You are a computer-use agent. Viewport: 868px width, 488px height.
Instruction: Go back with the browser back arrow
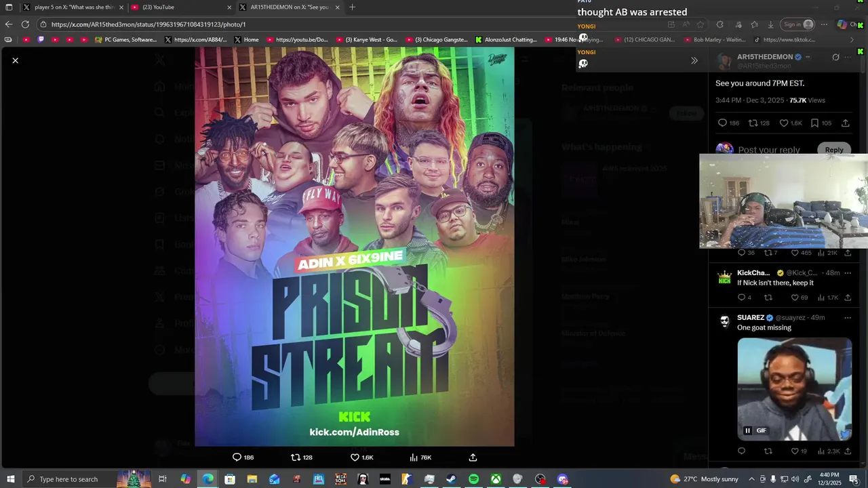click(9, 24)
